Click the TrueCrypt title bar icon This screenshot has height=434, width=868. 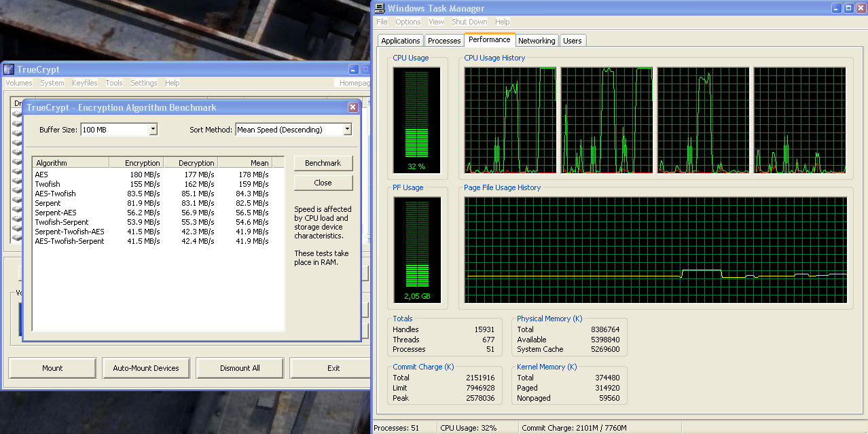pos(9,69)
